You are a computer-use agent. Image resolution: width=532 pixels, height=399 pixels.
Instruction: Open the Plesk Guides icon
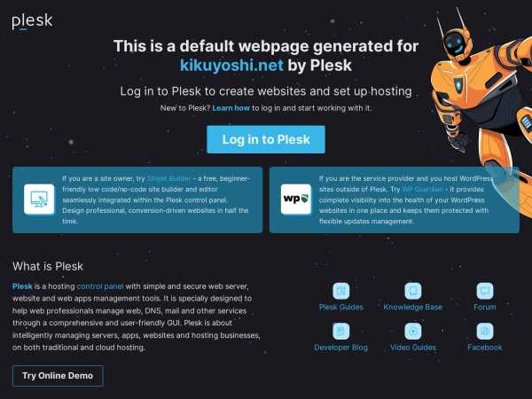point(341,291)
